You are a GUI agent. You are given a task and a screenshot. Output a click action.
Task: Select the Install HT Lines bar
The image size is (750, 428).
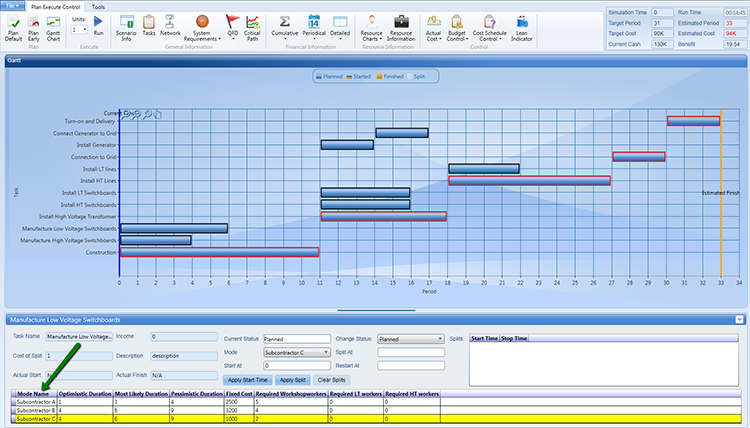[529, 180]
